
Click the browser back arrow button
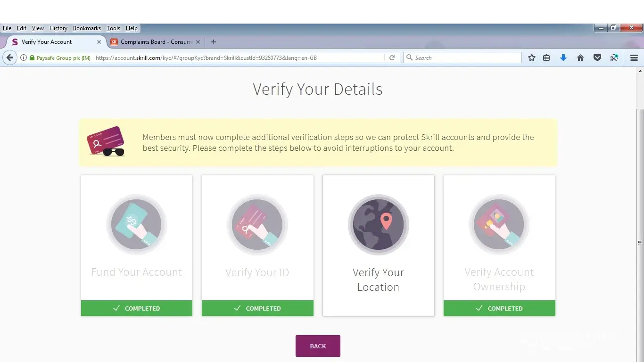coord(9,58)
